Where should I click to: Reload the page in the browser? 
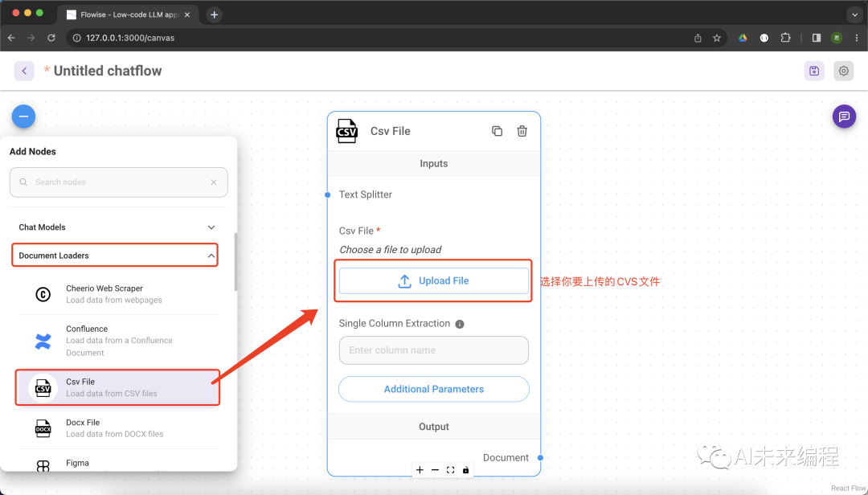51,38
